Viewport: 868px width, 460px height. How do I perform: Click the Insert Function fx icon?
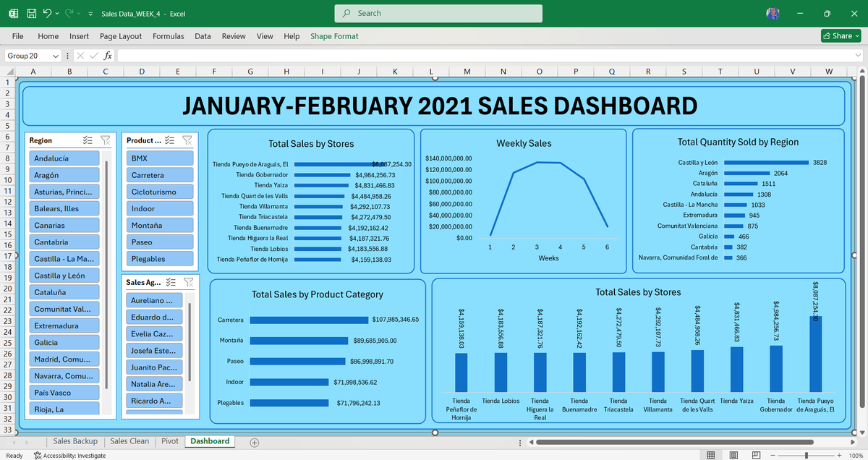[108, 56]
